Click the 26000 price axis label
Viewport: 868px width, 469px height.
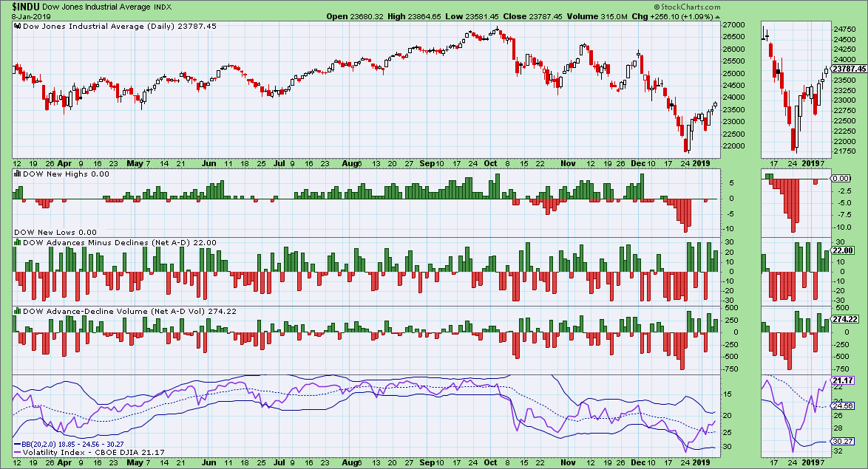click(733, 49)
